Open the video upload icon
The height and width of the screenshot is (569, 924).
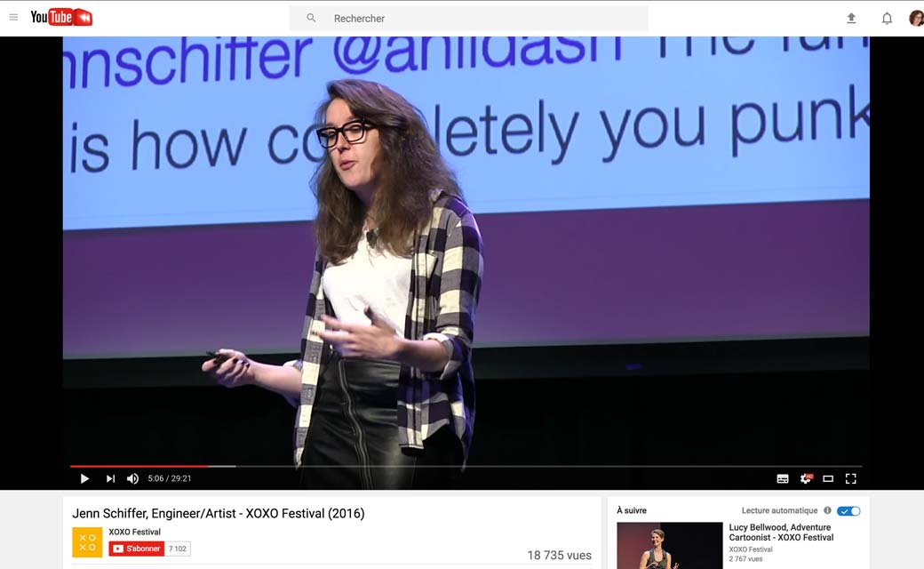(851, 18)
